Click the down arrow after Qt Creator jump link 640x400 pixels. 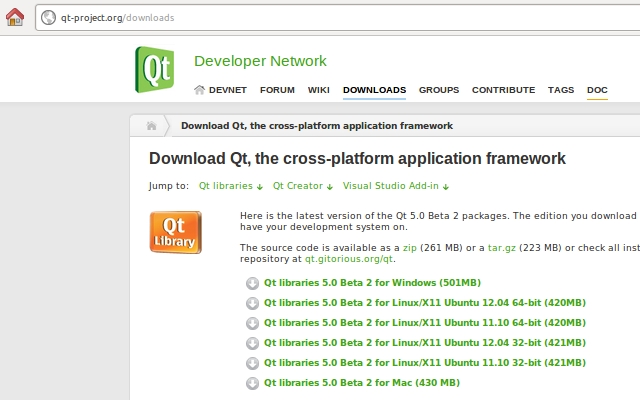point(330,187)
